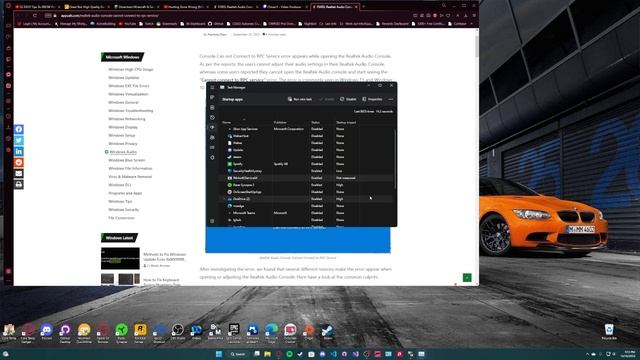Click print article icon

click(19, 184)
